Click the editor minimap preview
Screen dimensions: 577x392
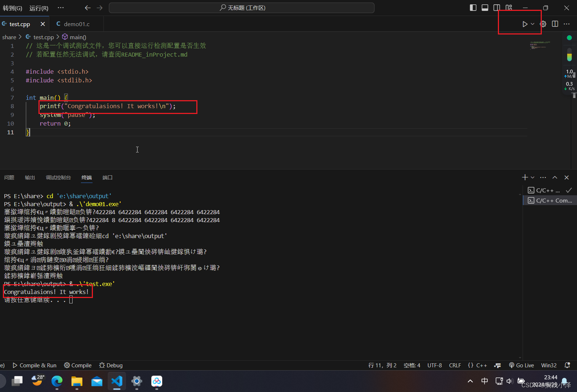coord(541,45)
